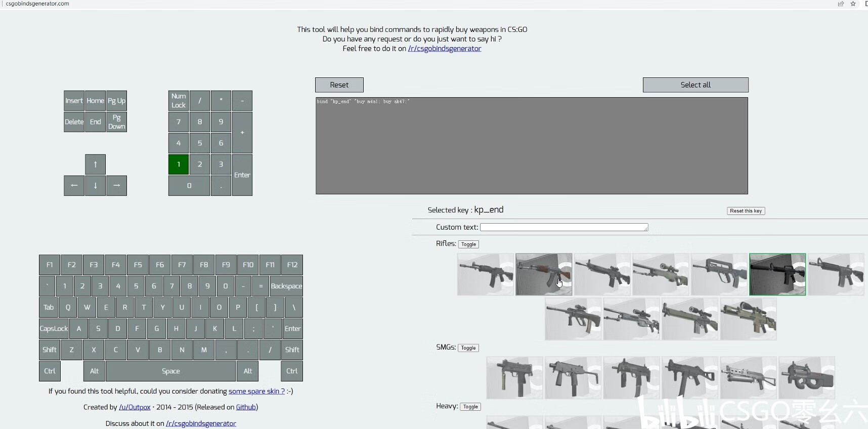Choose the FAMAS rifle thumbnail

pyautogui.click(x=719, y=274)
